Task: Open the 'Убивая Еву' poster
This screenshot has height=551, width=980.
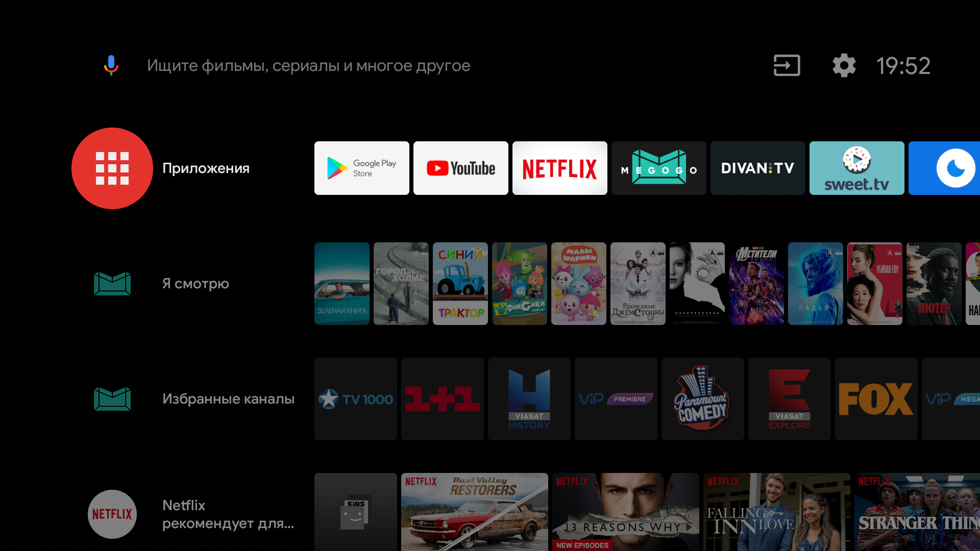Action: point(875,284)
